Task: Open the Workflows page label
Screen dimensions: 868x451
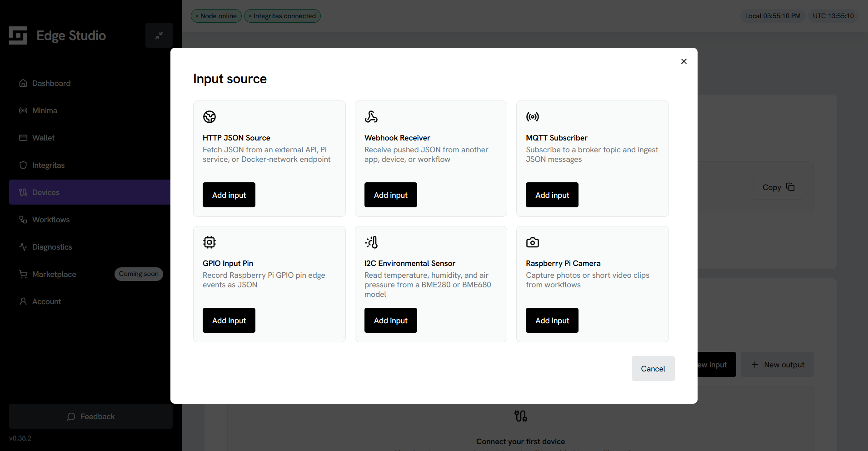Action: (51, 220)
